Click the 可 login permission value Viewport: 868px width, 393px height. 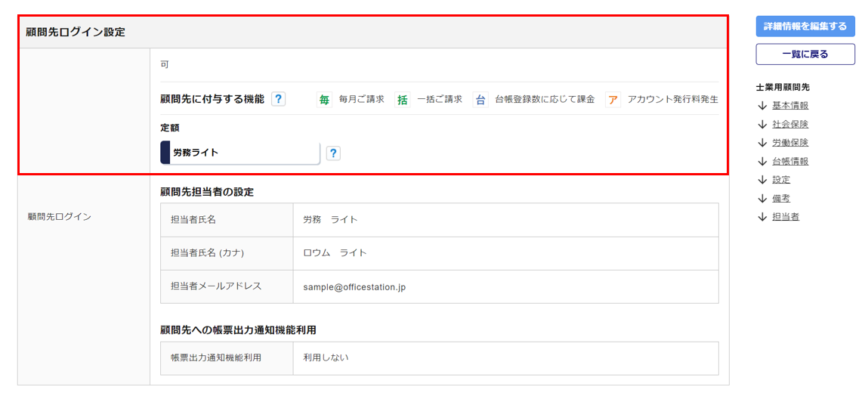click(165, 65)
